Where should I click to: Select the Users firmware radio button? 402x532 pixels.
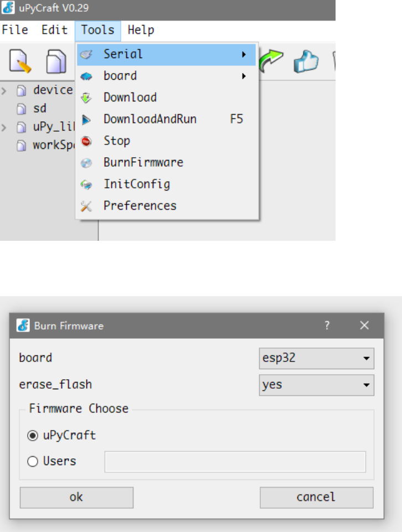click(33, 462)
